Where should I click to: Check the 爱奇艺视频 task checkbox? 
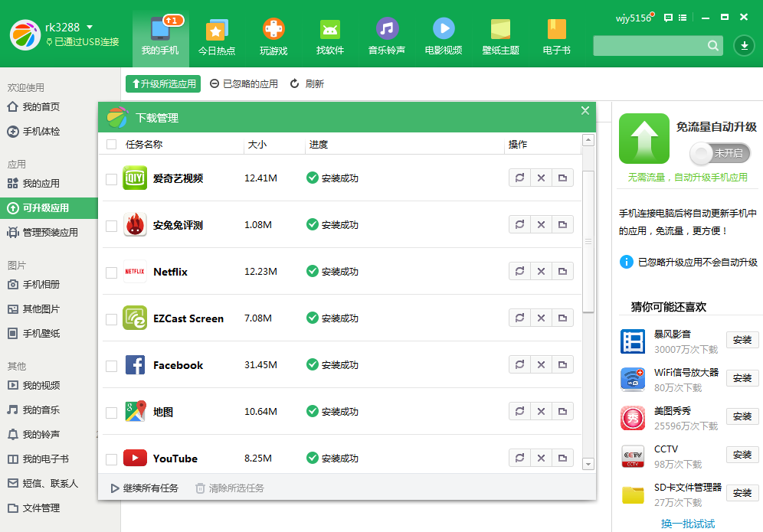tap(111, 179)
